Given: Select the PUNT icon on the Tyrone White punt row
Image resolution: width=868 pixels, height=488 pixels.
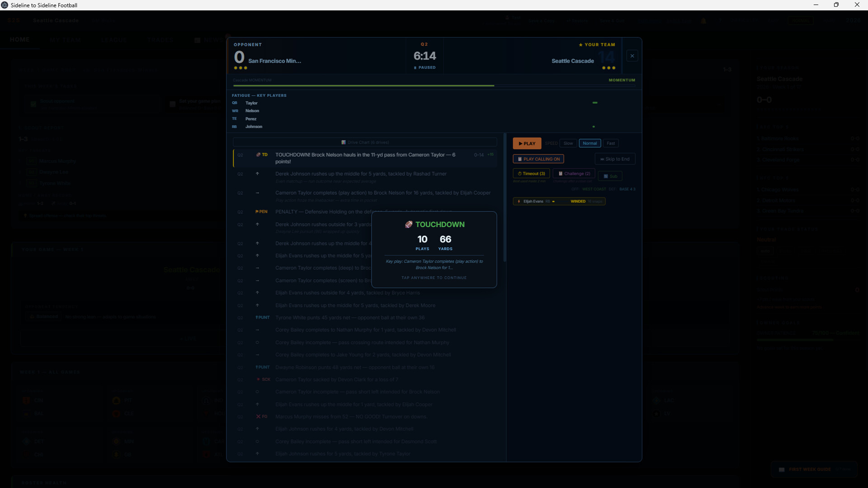Looking at the screenshot, I should pos(262,317).
